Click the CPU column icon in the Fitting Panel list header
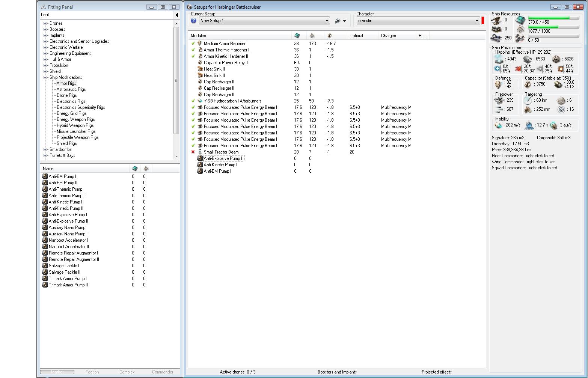This screenshot has height=378, width=588. point(135,169)
